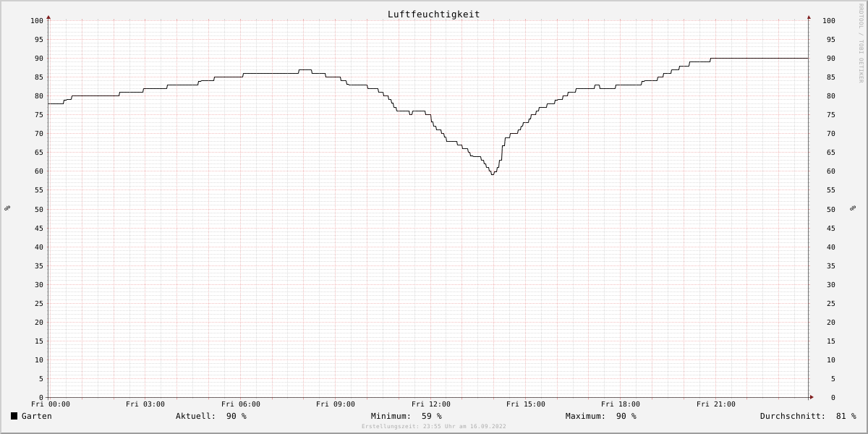Click the 100 label on the right axis
Viewport: 868px width, 434px height.
click(829, 21)
